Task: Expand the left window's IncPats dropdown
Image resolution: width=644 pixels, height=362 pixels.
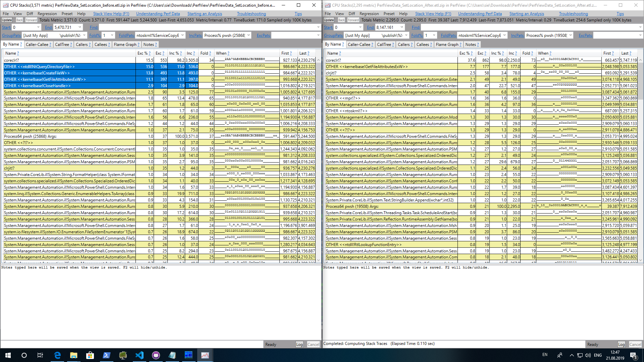Action: (249, 35)
